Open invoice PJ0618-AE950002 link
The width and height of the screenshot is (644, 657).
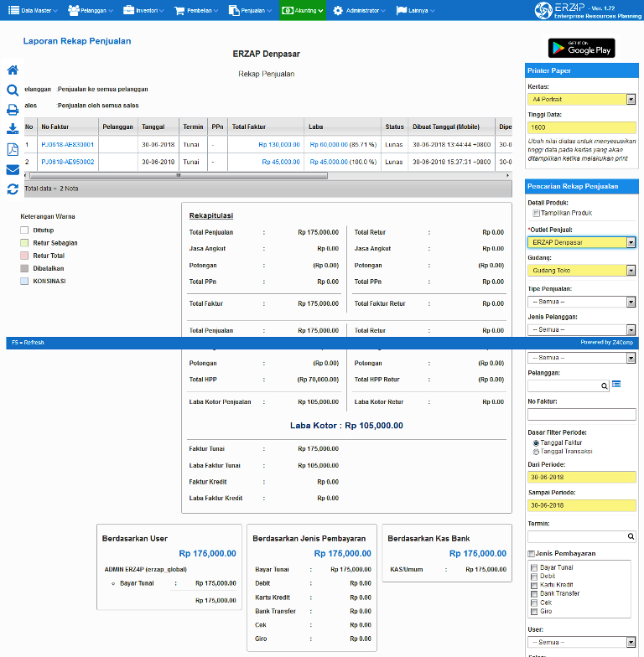(x=67, y=162)
